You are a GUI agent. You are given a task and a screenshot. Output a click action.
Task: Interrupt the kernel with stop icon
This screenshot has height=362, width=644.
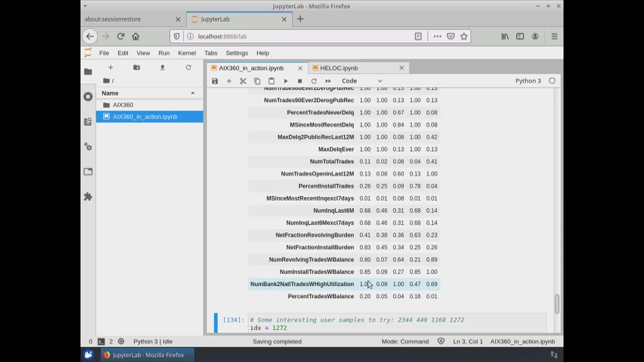300,81
